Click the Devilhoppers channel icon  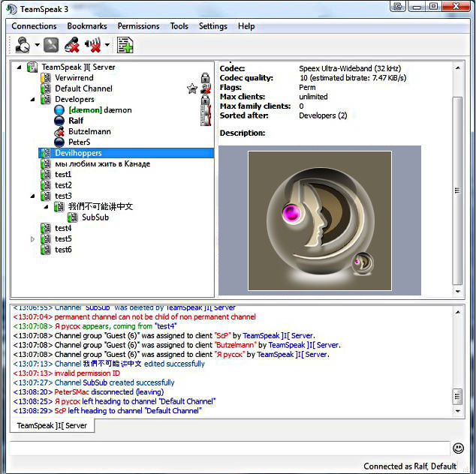47,153
